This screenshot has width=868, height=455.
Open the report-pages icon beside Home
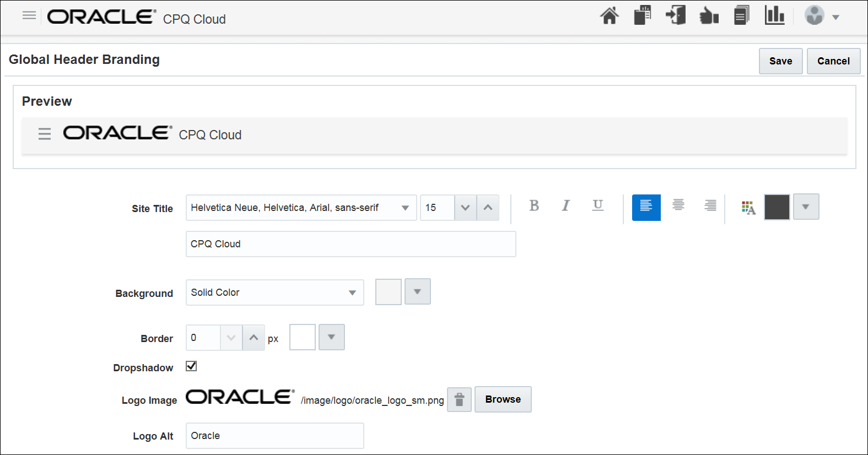(x=642, y=15)
